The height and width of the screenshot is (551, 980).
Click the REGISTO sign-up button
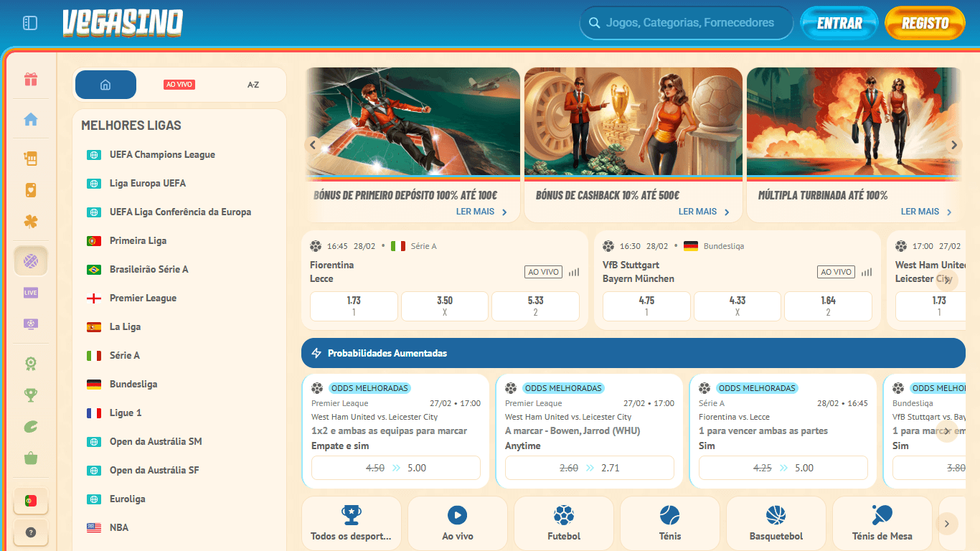tap(925, 23)
